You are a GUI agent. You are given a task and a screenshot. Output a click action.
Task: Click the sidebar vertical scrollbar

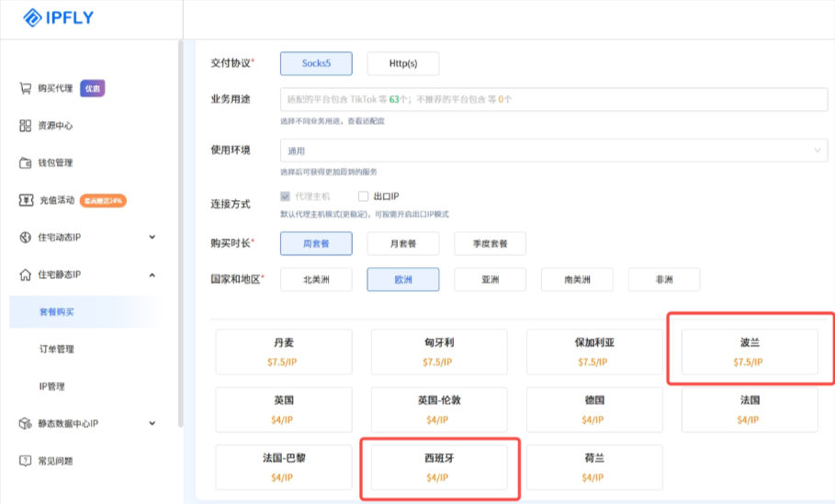click(x=181, y=234)
